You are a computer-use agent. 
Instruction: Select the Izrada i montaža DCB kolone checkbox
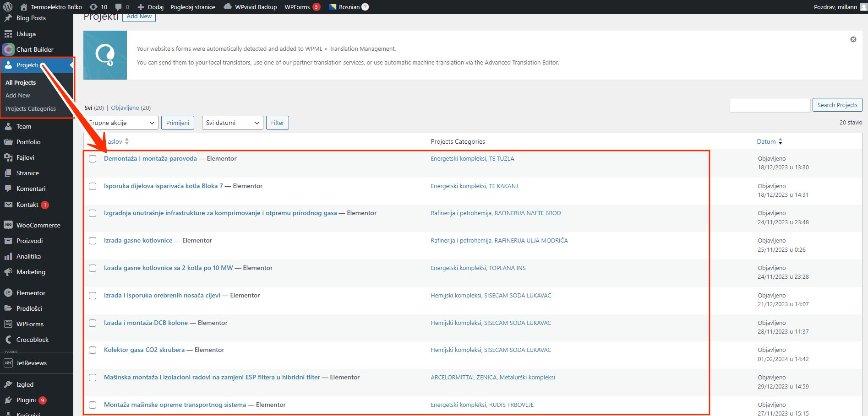(x=93, y=323)
